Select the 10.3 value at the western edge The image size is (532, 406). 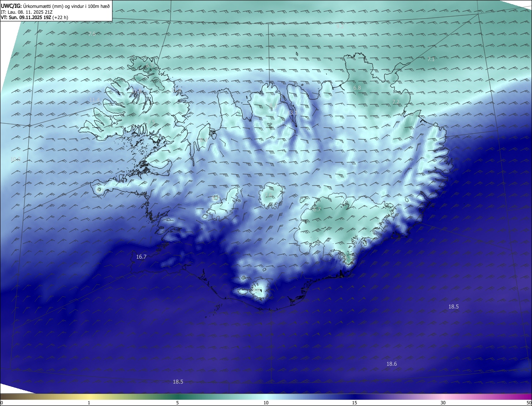(15, 159)
